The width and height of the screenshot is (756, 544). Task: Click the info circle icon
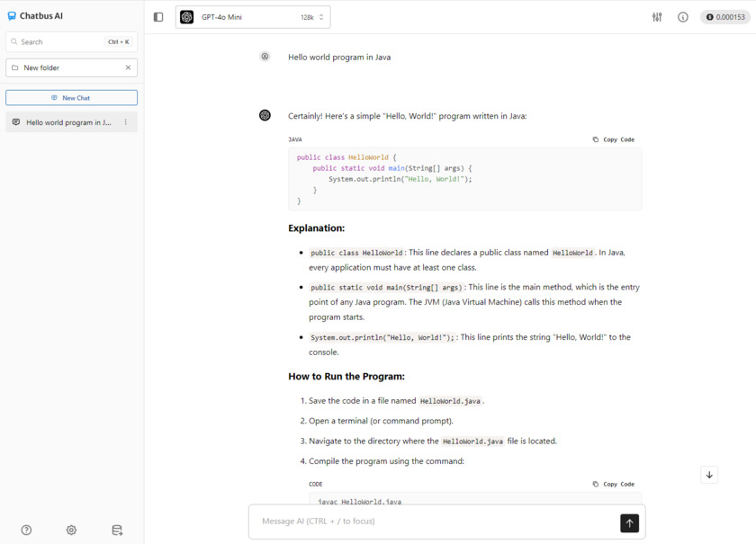683,17
